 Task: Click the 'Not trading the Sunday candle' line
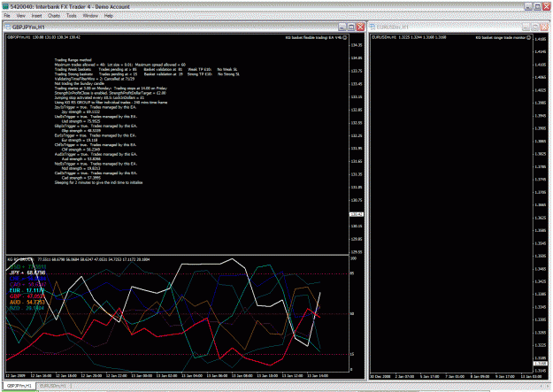click(x=80, y=84)
